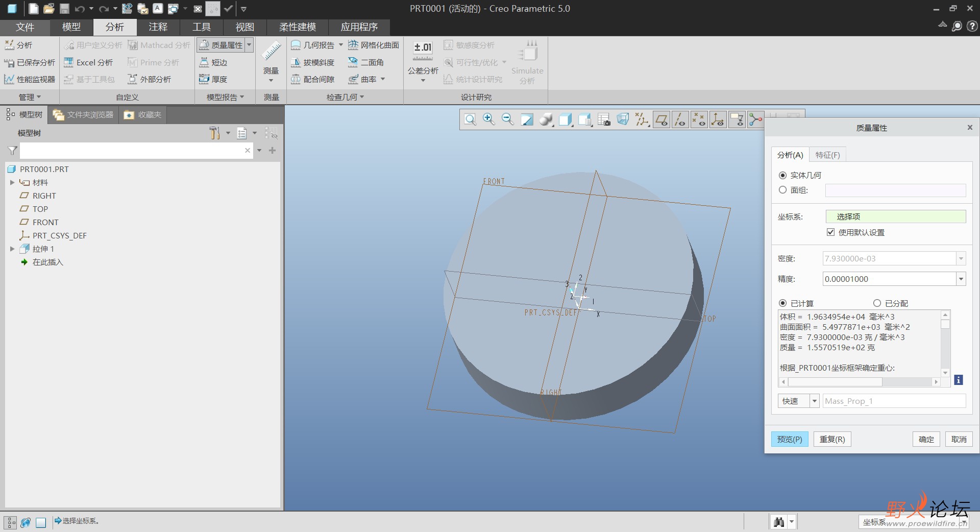Open the Accuracy (精度) dropdown
The width and height of the screenshot is (980, 532).
click(961, 279)
